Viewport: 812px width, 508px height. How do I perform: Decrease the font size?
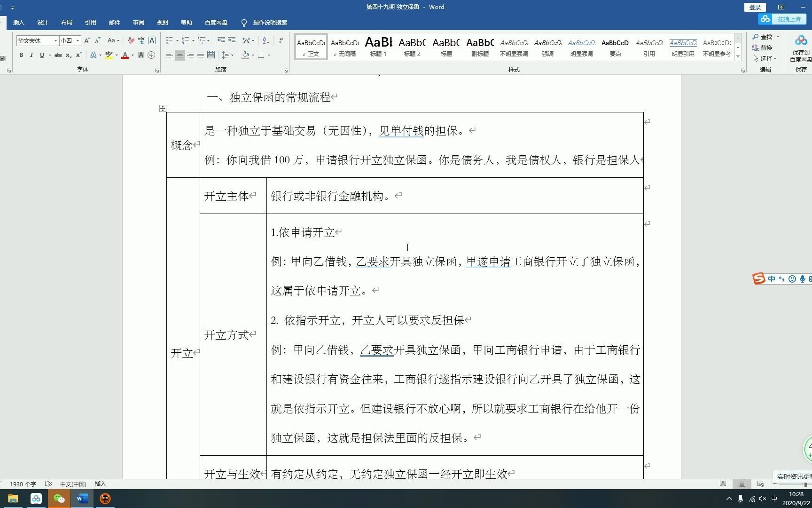click(97, 40)
